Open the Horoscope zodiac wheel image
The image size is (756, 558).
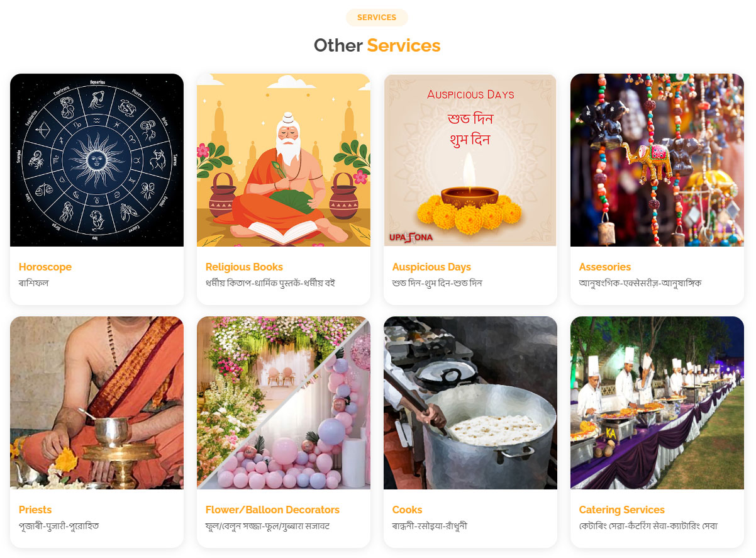(97, 160)
